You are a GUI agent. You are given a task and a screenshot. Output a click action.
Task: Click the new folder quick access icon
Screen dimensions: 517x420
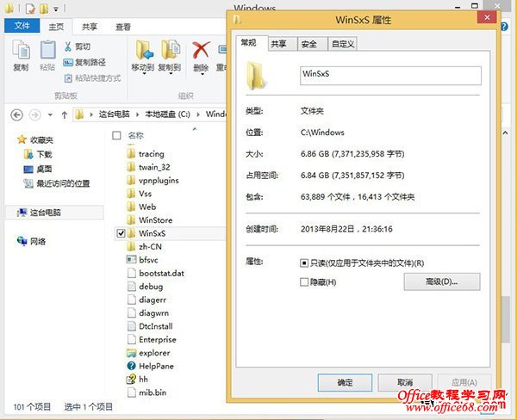tap(44, 9)
